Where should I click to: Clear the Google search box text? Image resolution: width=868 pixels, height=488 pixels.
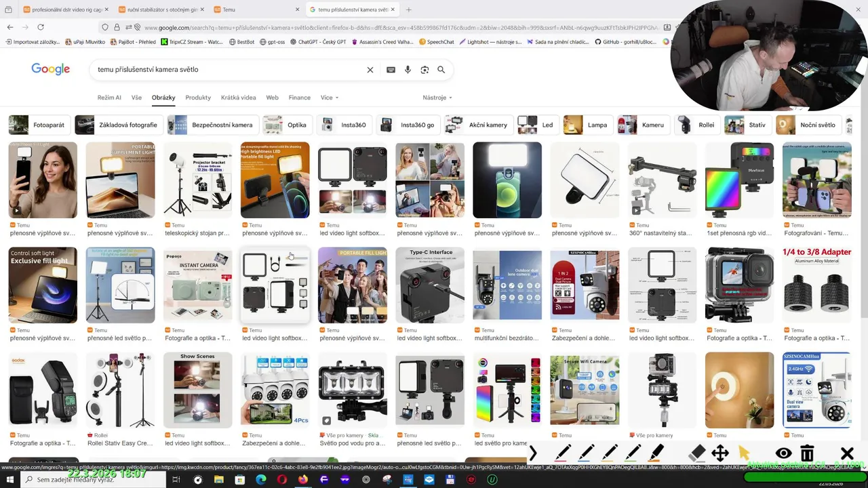click(370, 70)
